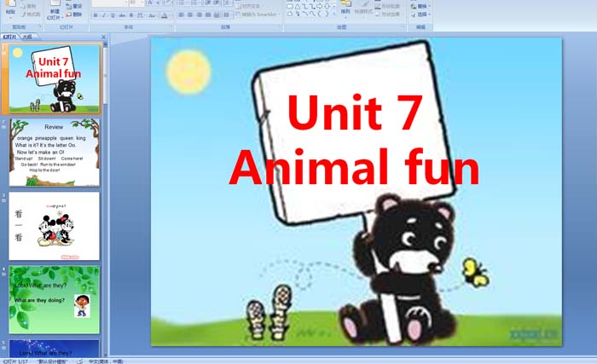This screenshot has width=597, height=364.
Task: Click the New Slide icon
Action: (x=55, y=3)
